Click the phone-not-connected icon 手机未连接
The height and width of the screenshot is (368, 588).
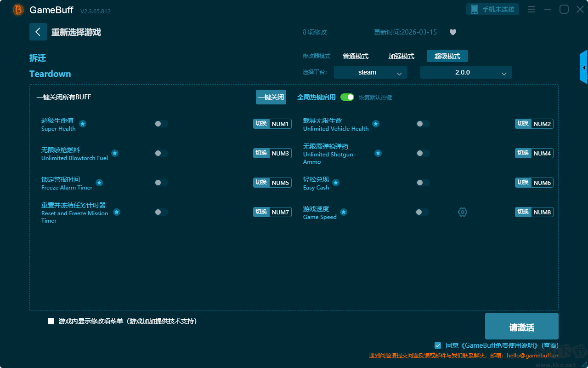[x=493, y=9]
